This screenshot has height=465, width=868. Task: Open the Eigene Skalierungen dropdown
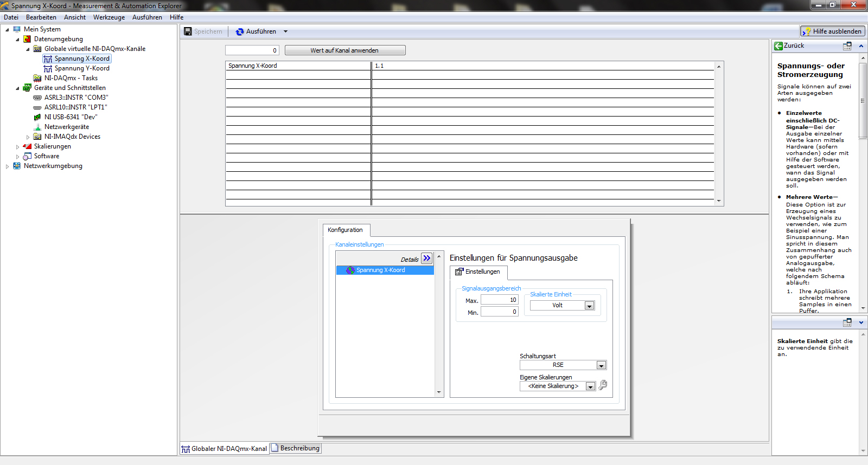(x=590, y=386)
